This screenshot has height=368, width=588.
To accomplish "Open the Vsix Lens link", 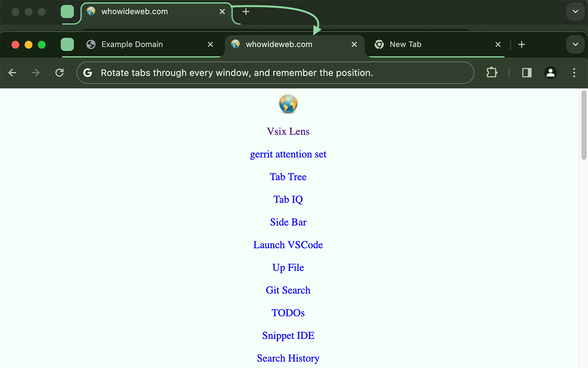I will 288,132.
